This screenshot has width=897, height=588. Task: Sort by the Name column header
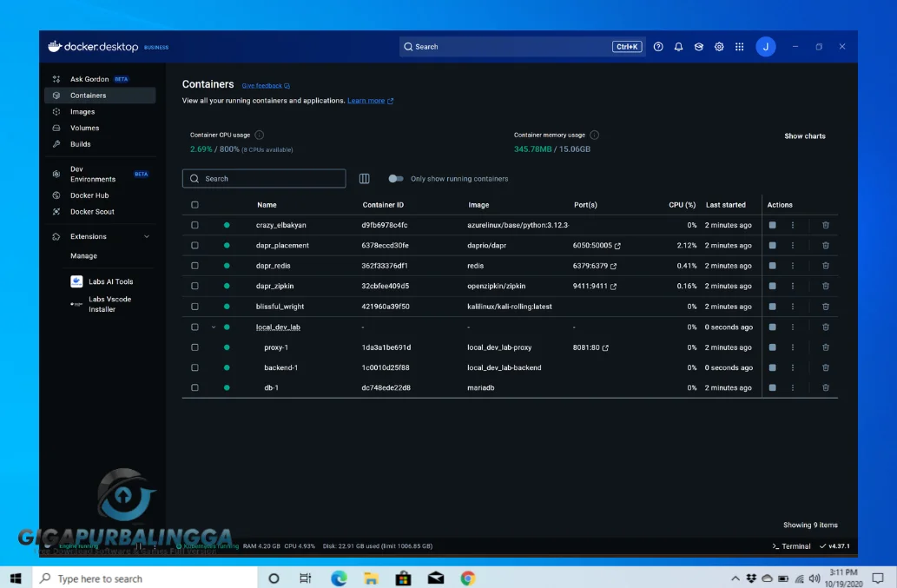tap(267, 205)
